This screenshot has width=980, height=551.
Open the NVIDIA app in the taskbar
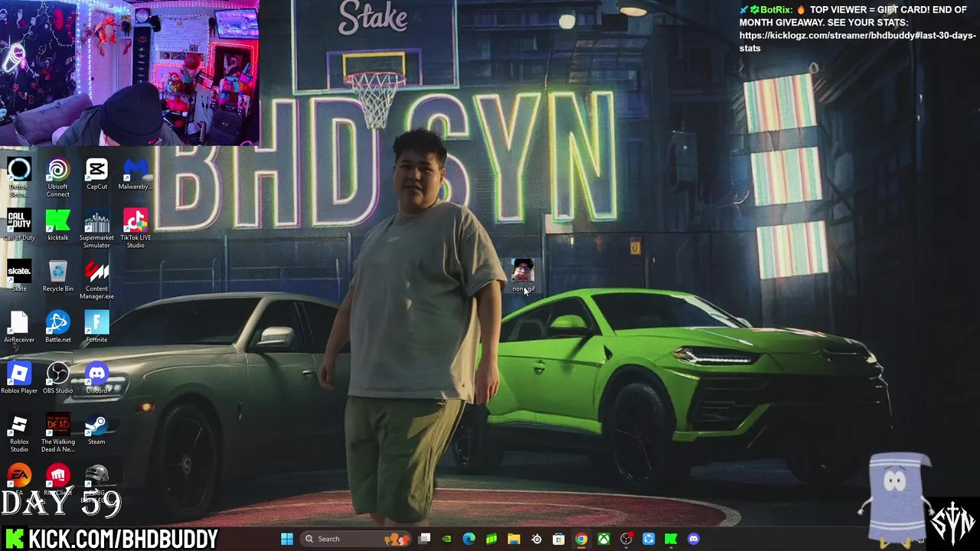point(447,539)
